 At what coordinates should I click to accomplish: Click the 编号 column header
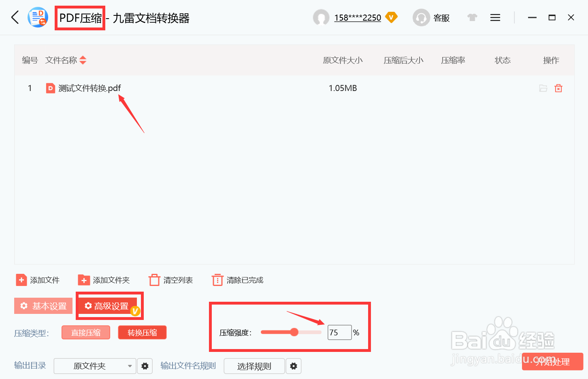point(30,60)
